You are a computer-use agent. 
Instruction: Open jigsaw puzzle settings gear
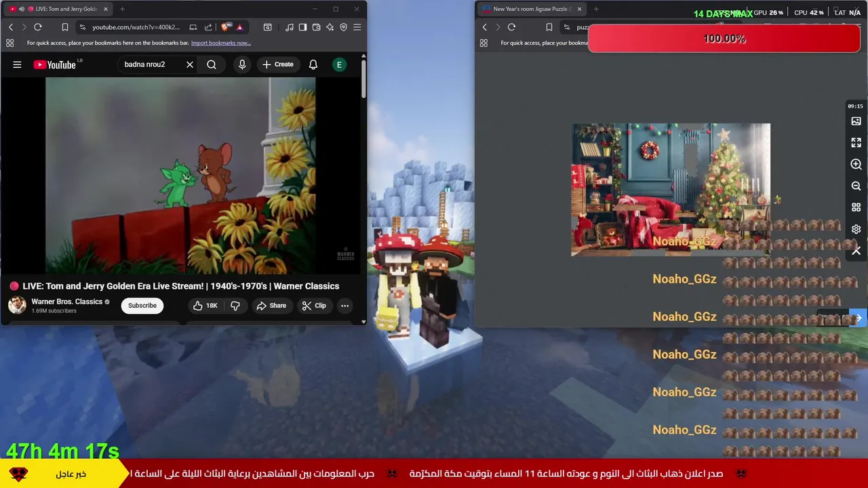[x=856, y=230]
